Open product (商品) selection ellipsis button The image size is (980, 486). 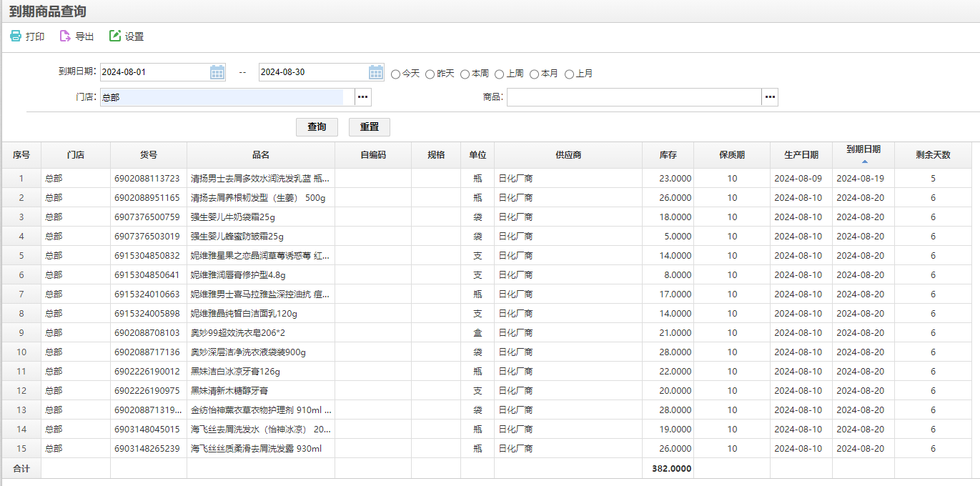tap(770, 97)
